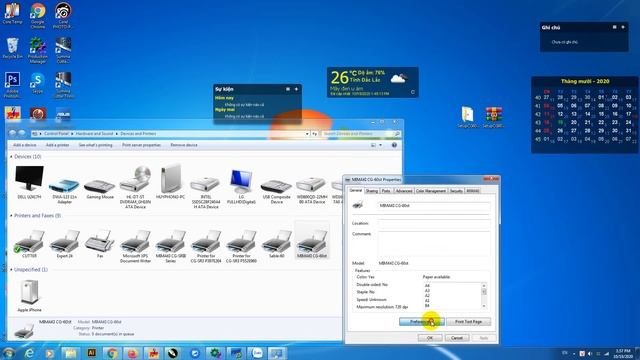Click Print server properties command
Viewport: 640px width, 360px height.
(x=141, y=145)
